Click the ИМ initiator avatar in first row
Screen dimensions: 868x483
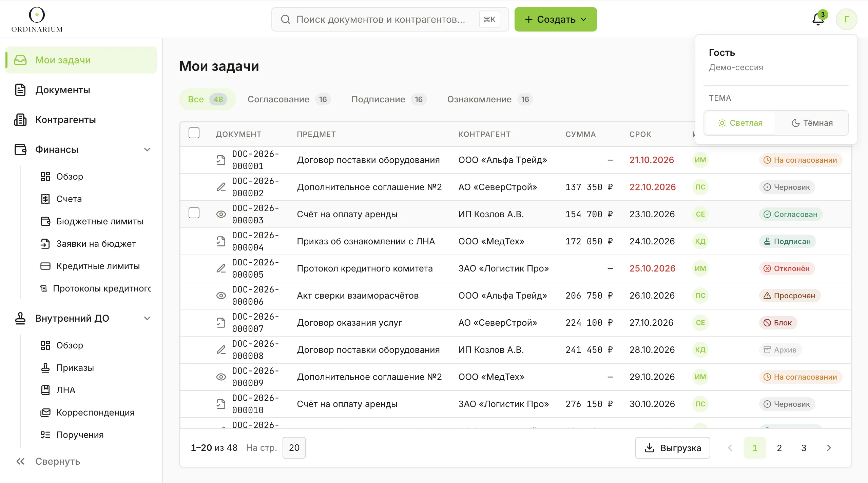(x=700, y=160)
